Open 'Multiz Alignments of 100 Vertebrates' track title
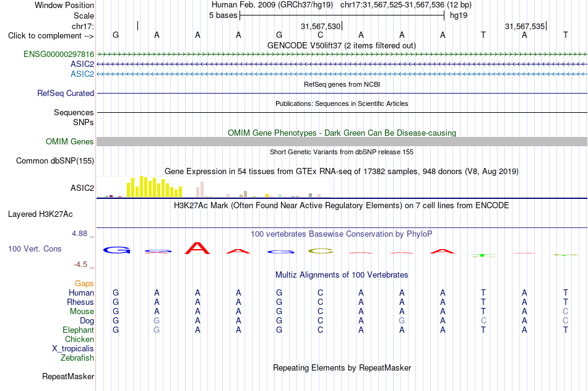 point(342,275)
